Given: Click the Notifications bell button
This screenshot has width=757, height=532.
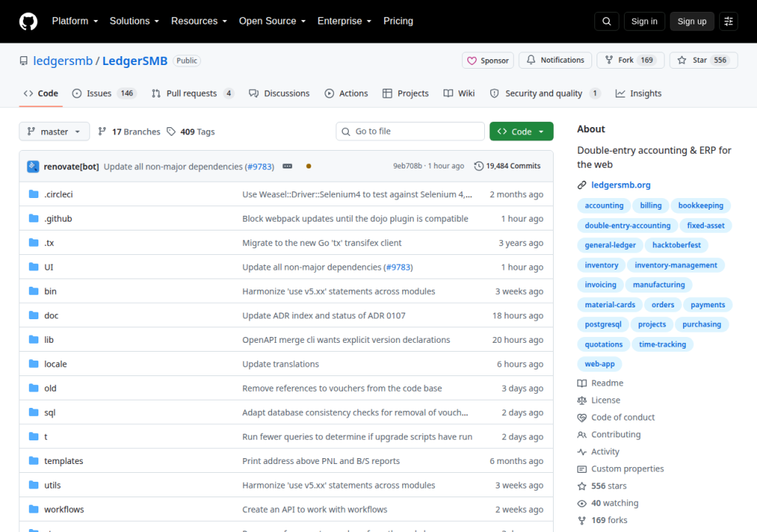Looking at the screenshot, I should (x=555, y=61).
